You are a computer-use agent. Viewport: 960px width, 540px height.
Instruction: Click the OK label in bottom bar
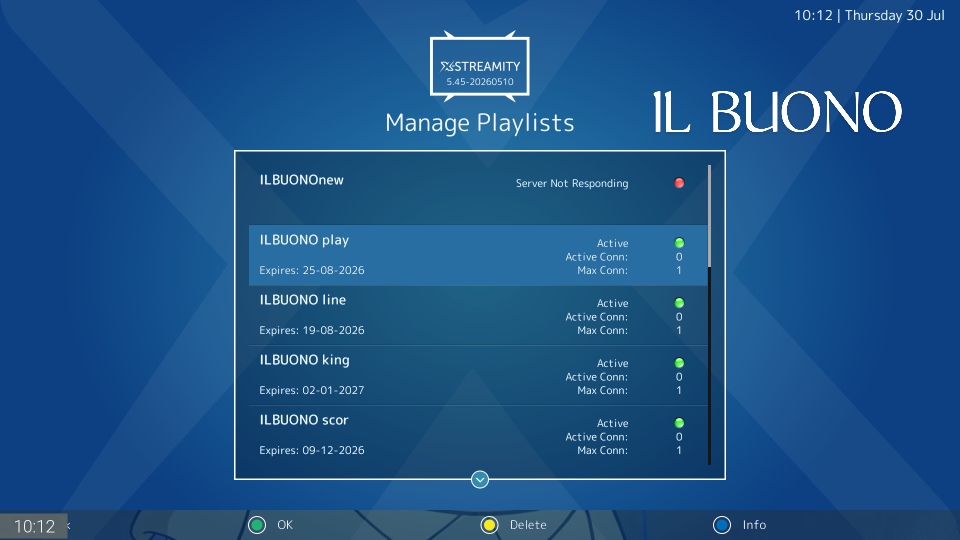click(x=285, y=525)
